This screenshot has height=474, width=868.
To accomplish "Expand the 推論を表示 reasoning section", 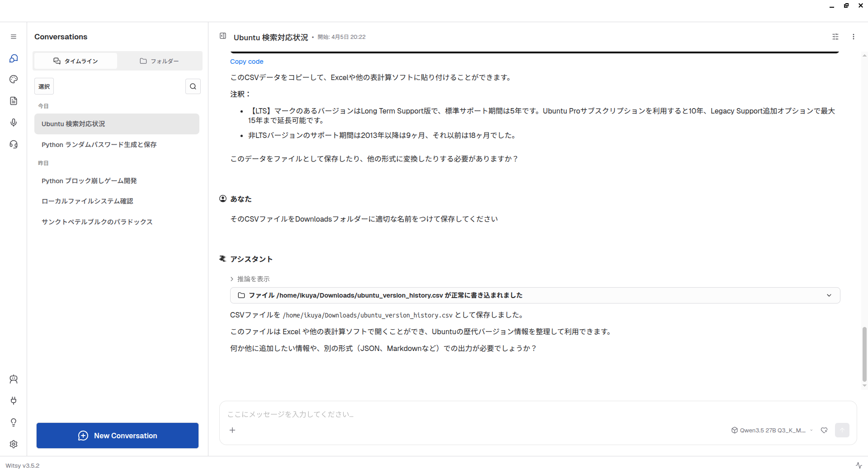I will click(250, 279).
